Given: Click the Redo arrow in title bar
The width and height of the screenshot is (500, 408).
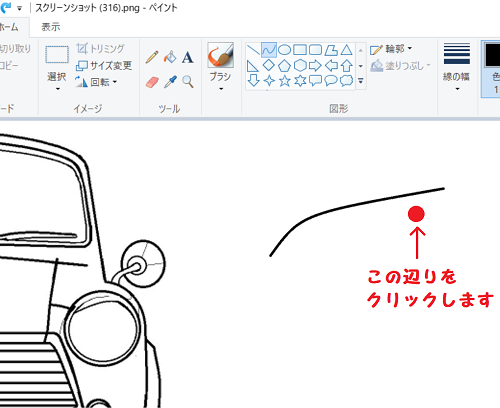Looking at the screenshot, I should (x=6, y=7).
